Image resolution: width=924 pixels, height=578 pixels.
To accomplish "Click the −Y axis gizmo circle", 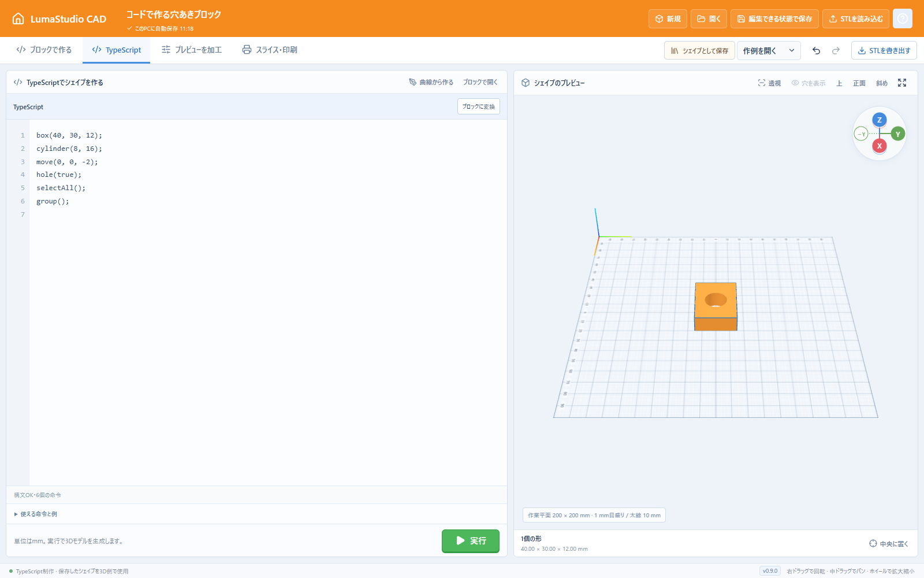I will pos(861,134).
